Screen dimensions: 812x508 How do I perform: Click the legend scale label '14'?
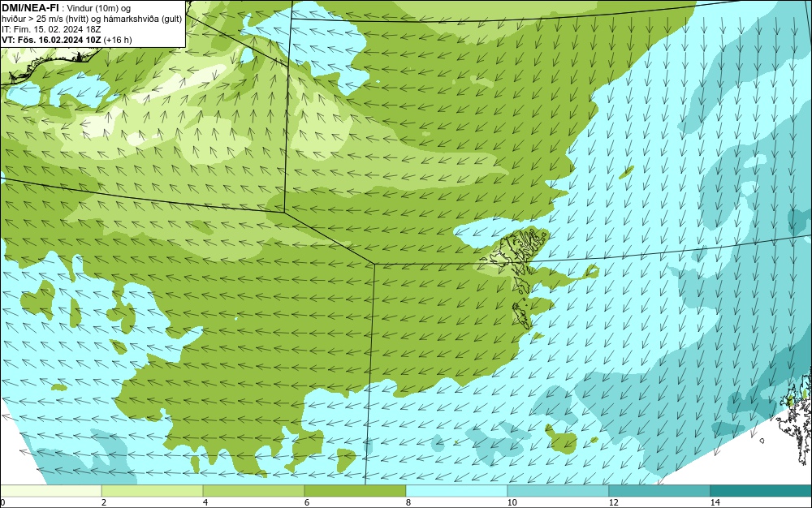(715, 502)
